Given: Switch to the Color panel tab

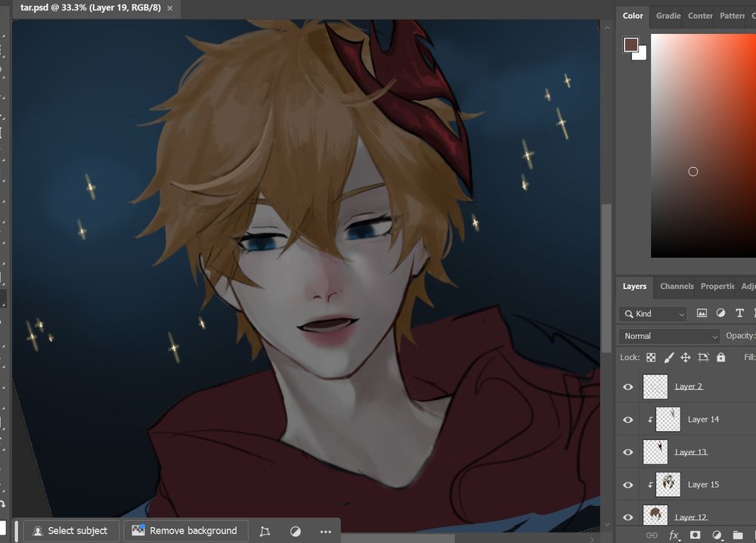Looking at the screenshot, I should point(633,15).
